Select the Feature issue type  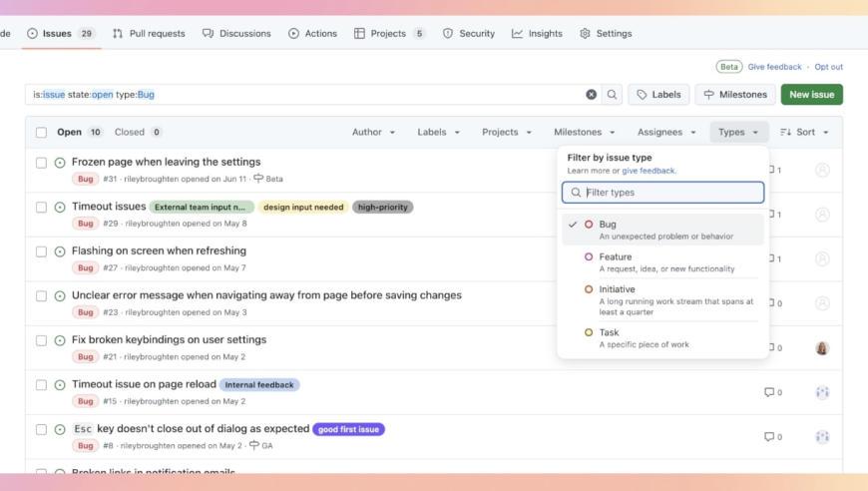[662, 262]
